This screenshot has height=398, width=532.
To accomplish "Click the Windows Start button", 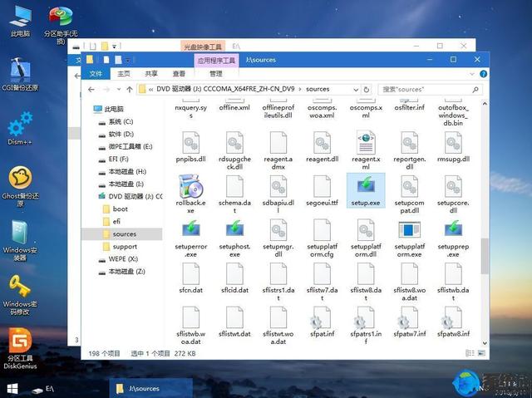I will pyautogui.click(x=12, y=389).
